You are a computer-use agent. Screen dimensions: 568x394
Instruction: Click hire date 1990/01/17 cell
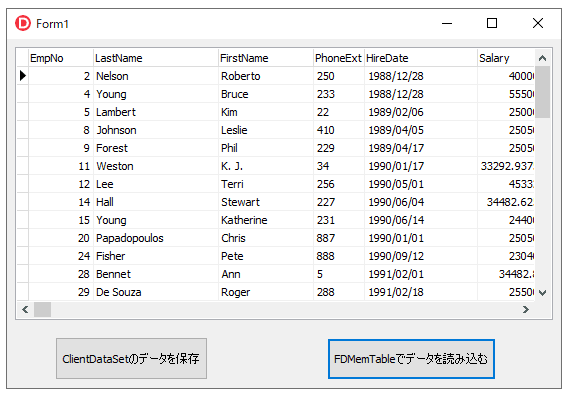(x=421, y=166)
